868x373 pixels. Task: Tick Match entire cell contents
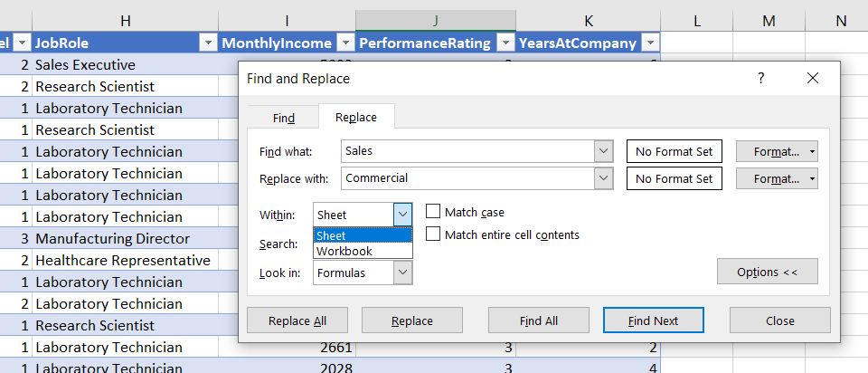433,234
